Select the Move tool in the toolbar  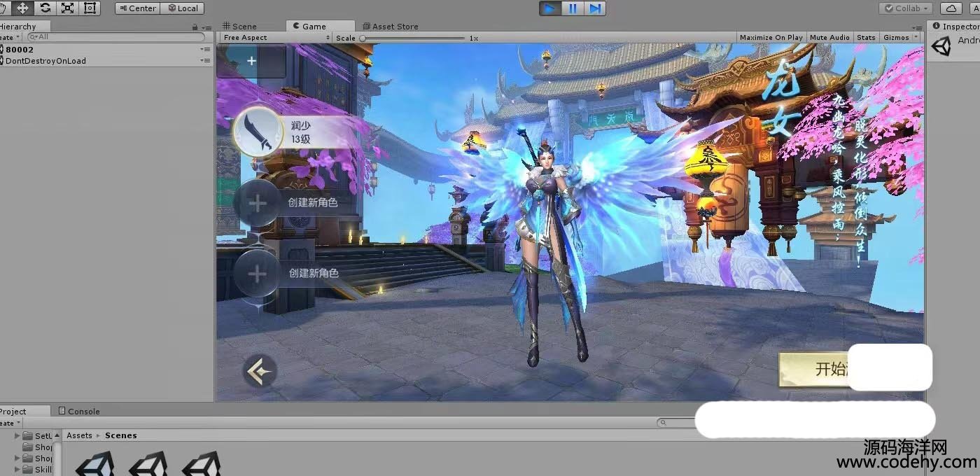pyautogui.click(x=22, y=8)
